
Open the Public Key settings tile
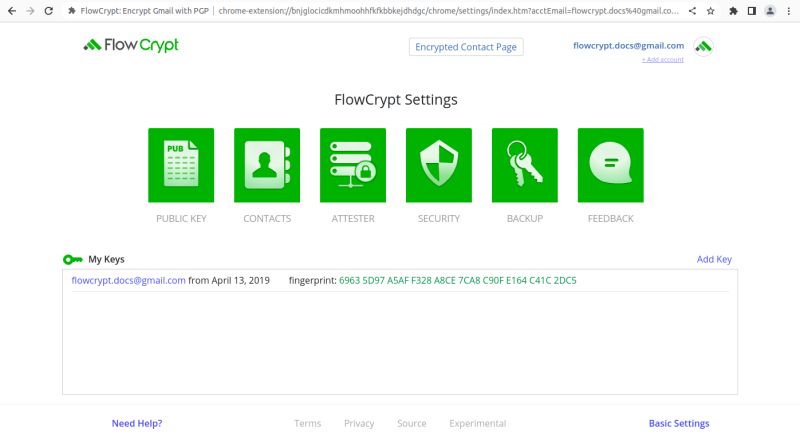tap(181, 165)
